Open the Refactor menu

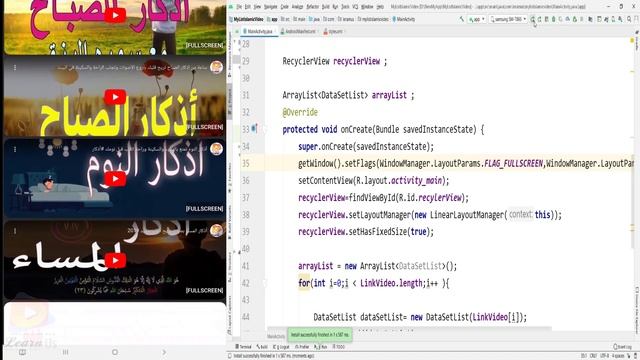point(312,7)
